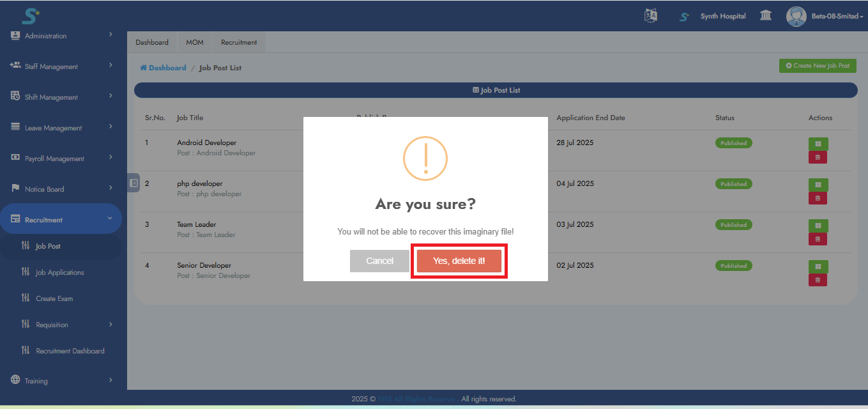Click red delete icon for Android Developer row
The width and height of the screenshot is (868, 409).
coord(818,157)
